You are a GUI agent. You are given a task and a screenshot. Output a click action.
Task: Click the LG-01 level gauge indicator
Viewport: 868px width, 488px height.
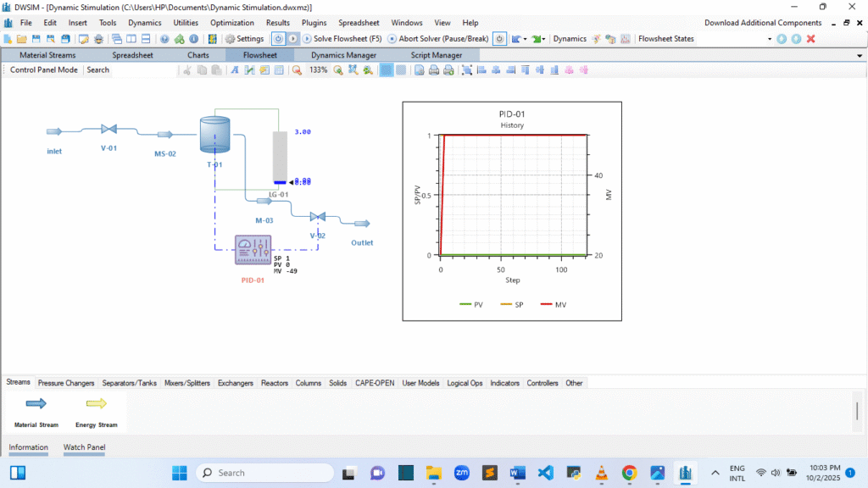pos(280,157)
